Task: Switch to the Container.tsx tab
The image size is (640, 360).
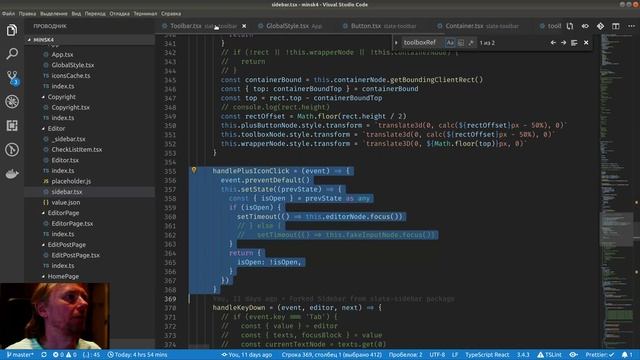Action: point(478,26)
